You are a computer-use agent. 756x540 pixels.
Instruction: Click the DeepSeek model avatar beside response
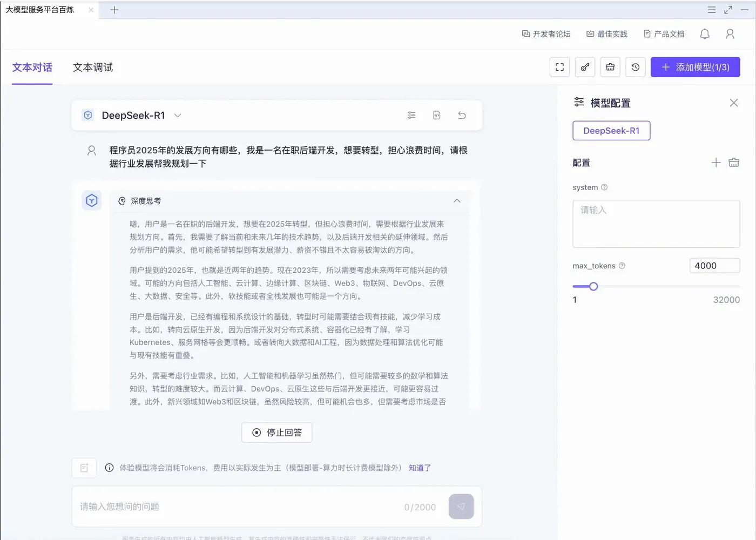pyautogui.click(x=92, y=201)
